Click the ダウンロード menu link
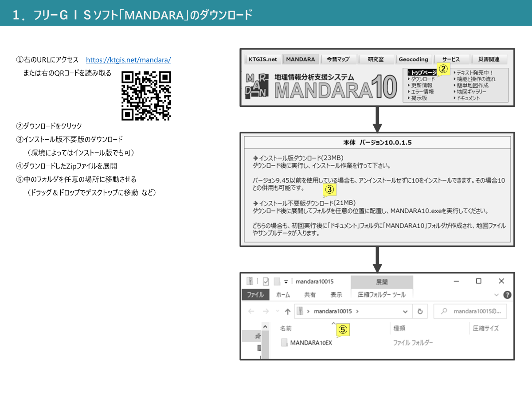 pyautogui.click(x=423, y=79)
